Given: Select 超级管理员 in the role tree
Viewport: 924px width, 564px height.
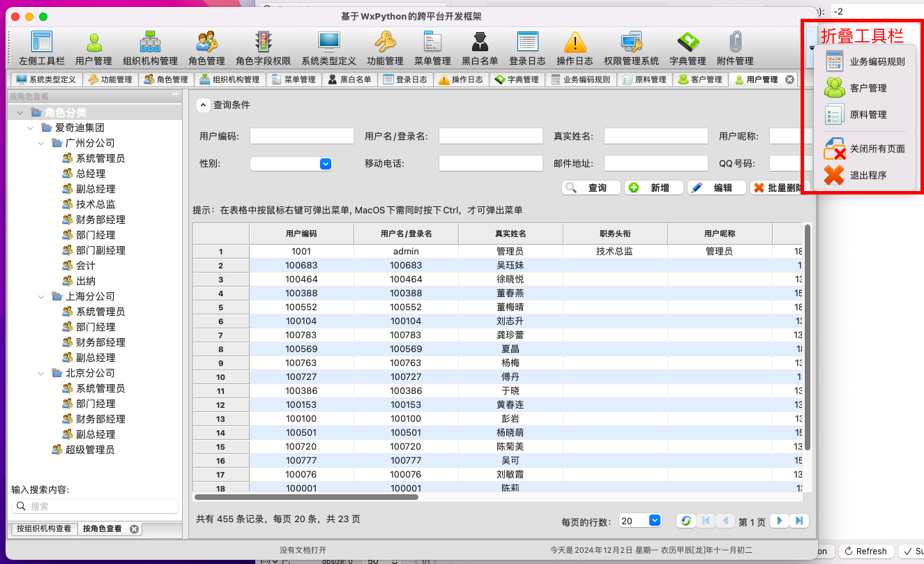Looking at the screenshot, I should [x=89, y=450].
